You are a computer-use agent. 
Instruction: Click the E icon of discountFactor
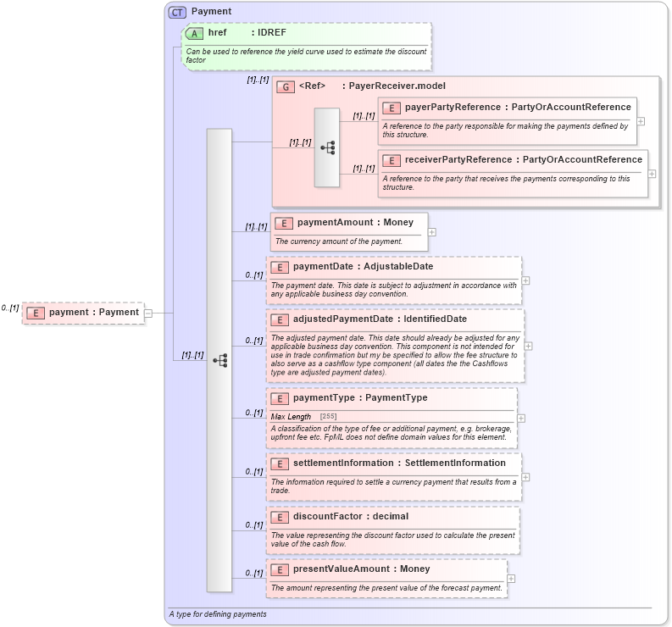(x=280, y=518)
